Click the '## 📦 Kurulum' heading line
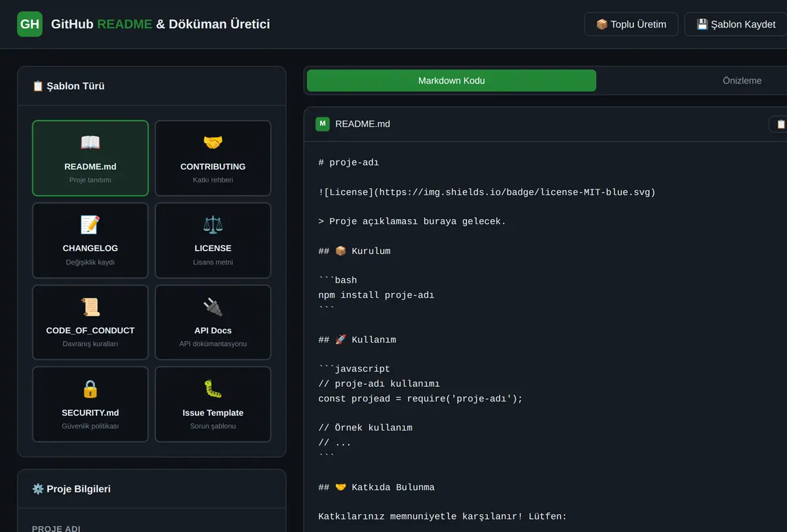Viewport: 787px width, 532px height. tap(354, 251)
